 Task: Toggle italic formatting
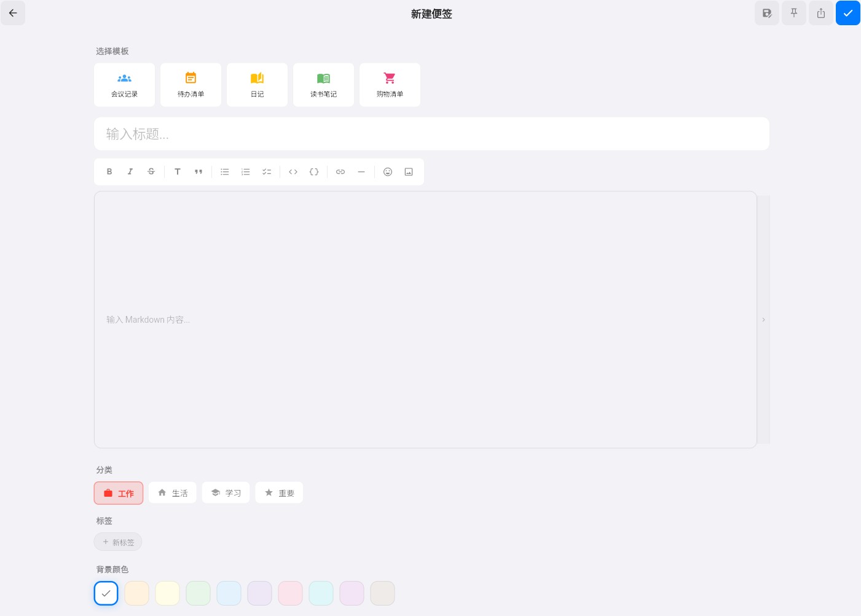130,172
